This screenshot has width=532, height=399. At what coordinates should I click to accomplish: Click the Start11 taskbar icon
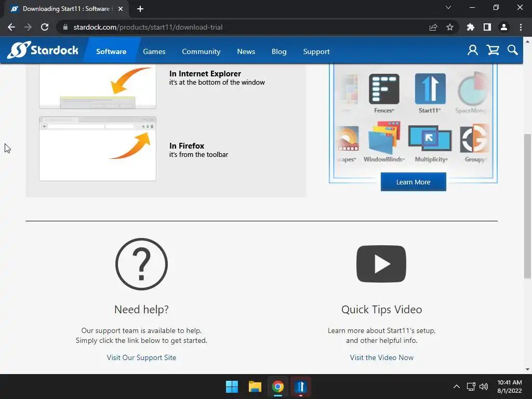pos(301,387)
